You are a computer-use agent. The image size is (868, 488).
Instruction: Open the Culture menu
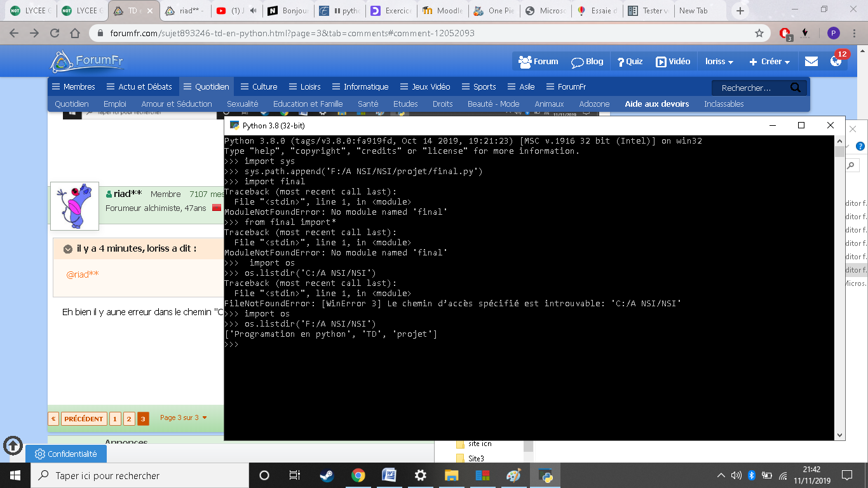click(259, 86)
